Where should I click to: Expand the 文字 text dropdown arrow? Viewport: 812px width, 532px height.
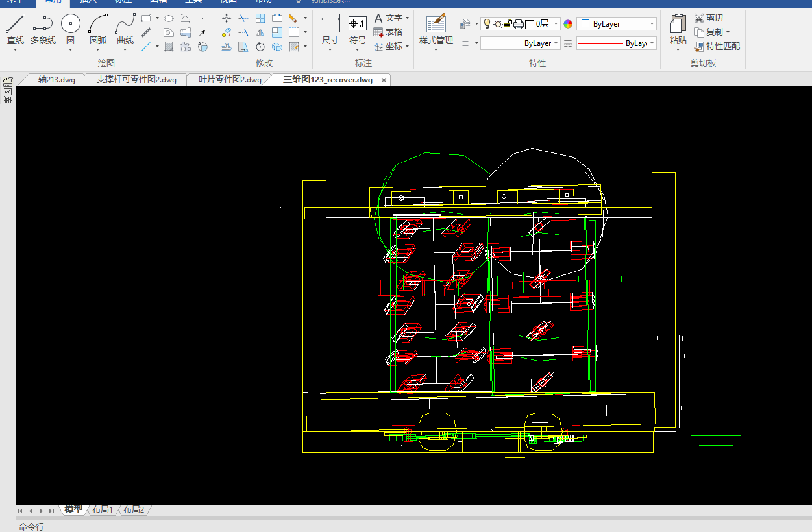click(407, 18)
